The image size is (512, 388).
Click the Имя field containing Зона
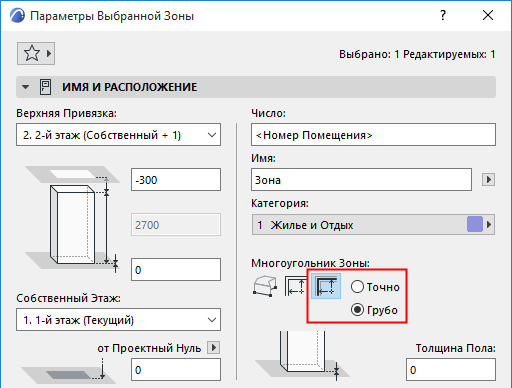tap(361, 180)
